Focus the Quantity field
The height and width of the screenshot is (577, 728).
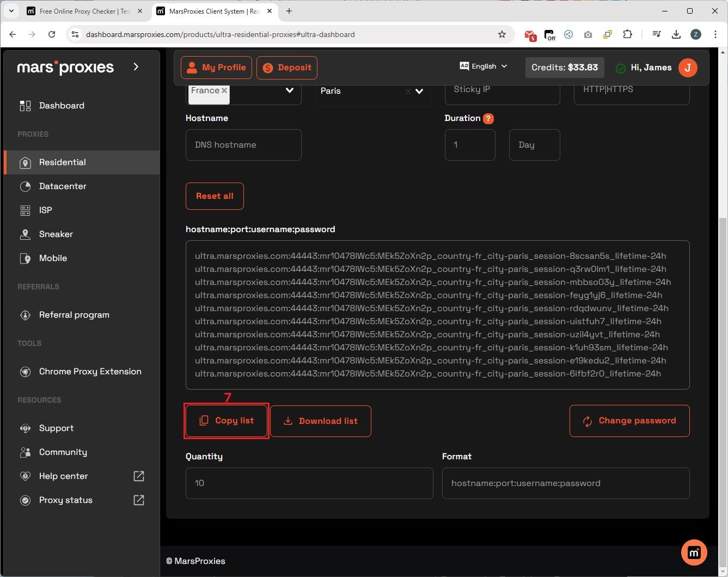point(309,483)
